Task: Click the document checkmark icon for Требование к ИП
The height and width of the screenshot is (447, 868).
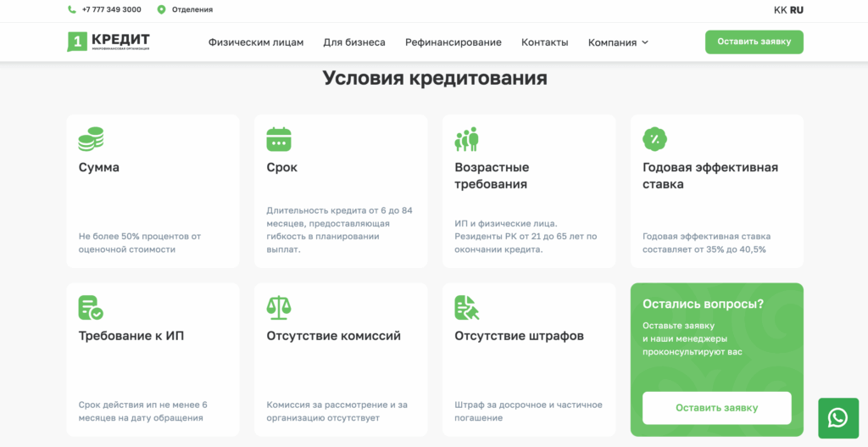Action: click(x=91, y=307)
